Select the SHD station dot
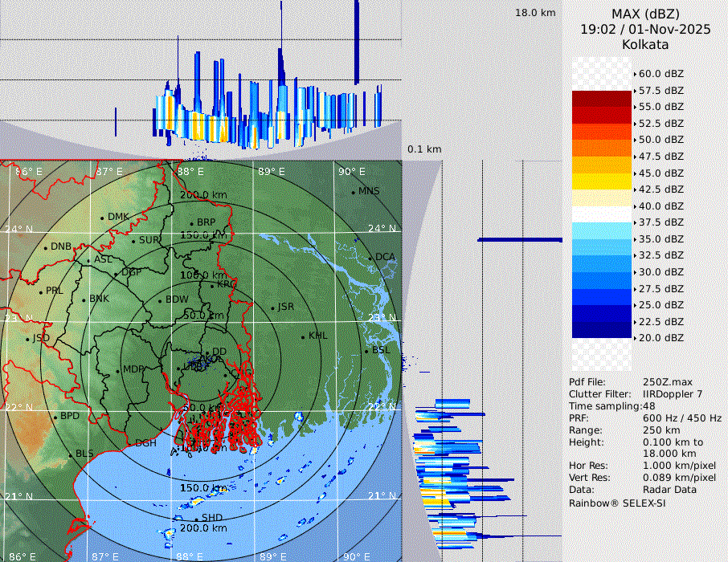The width and height of the screenshot is (728, 562). pos(196,518)
